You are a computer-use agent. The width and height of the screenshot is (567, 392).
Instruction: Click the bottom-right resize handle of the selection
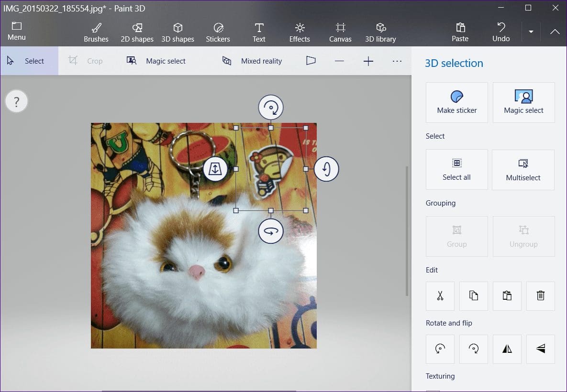pyautogui.click(x=306, y=210)
